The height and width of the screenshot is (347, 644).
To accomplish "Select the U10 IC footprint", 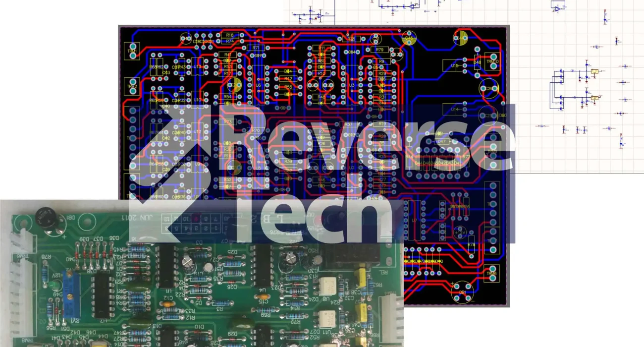I will (x=198, y=100).
